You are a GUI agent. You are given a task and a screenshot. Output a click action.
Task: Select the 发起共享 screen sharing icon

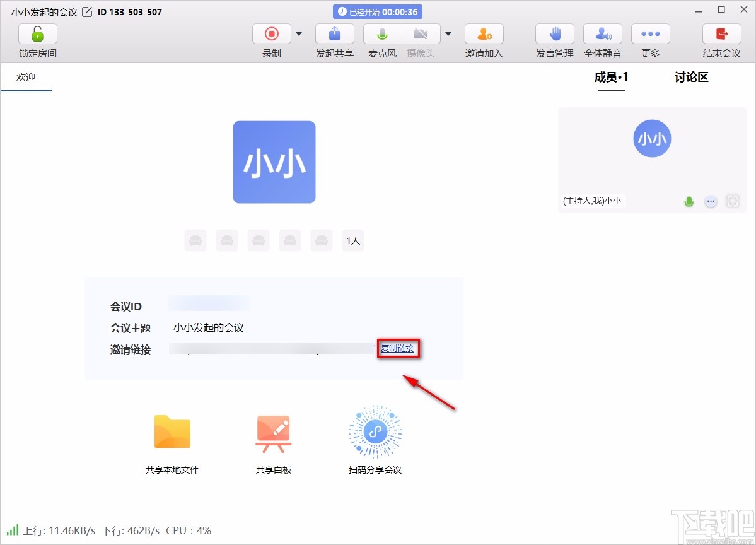(x=334, y=33)
